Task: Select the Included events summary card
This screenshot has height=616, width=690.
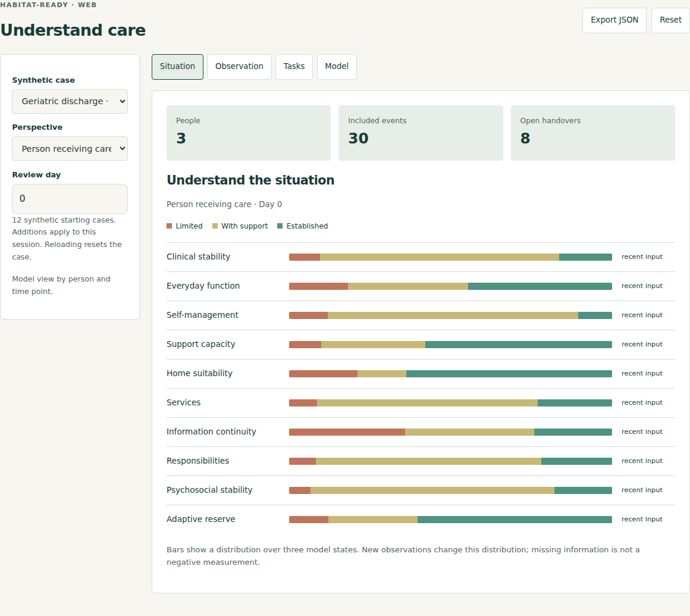Action: (421, 133)
